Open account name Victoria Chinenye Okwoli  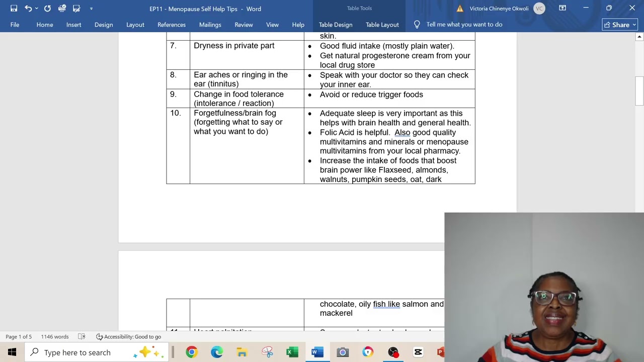coord(499,9)
